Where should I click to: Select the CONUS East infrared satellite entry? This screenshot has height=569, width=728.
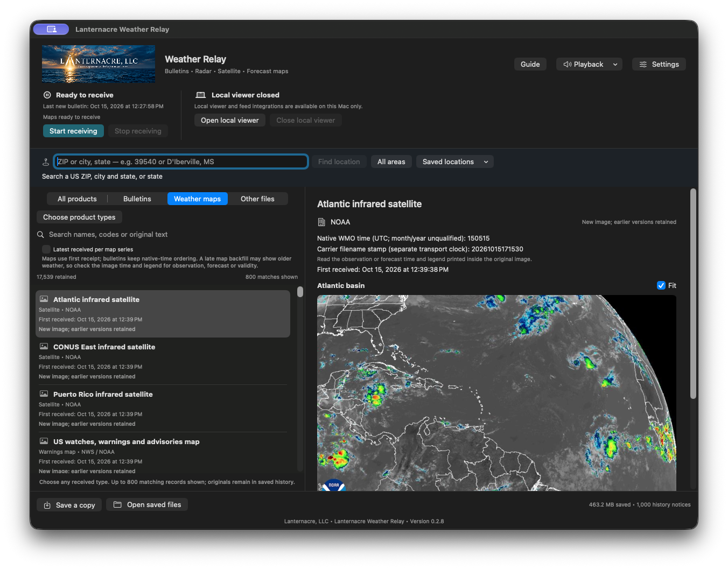[163, 361]
